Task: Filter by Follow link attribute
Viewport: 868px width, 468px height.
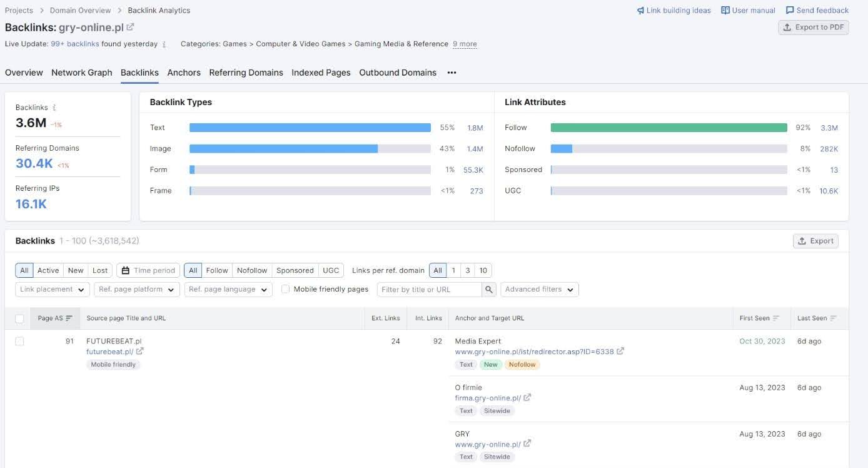Action: point(217,270)
